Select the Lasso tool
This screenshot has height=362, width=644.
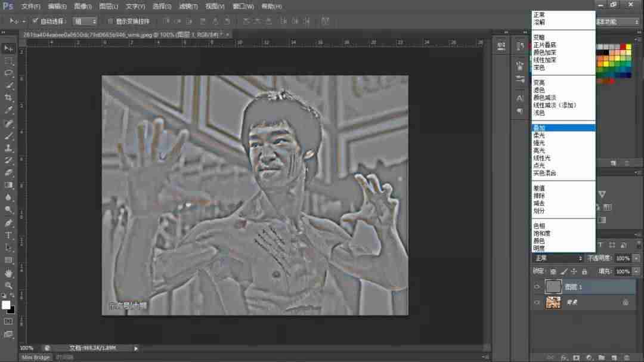click(8, 73)
